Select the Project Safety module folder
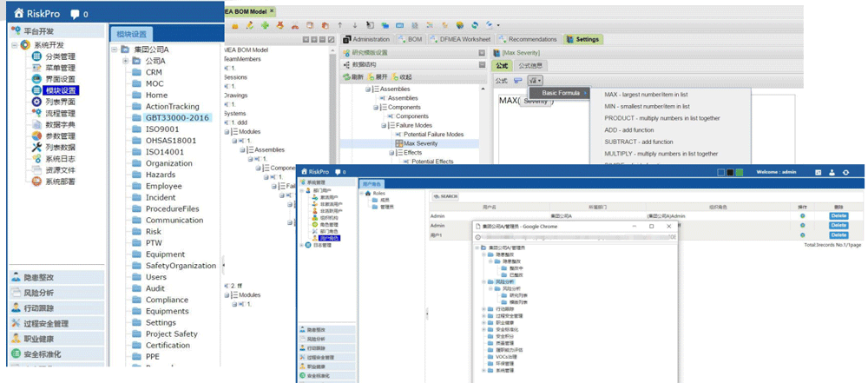The height and width of the screenshot is (383, 868). pos(172,333)
